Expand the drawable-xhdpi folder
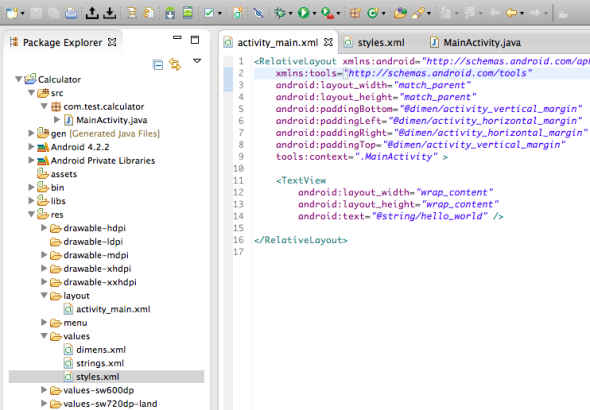The width and height of the screenshot is (590, 410). (x=44, y=268)
